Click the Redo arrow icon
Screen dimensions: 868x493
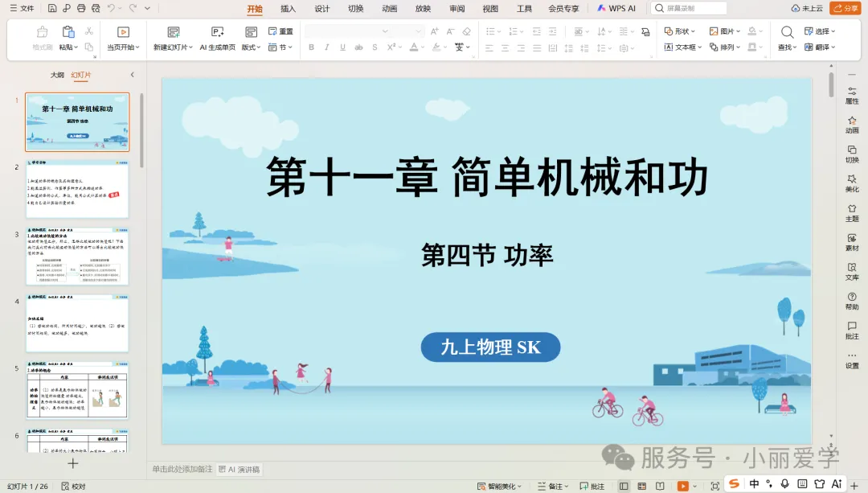tap(133, 8)
